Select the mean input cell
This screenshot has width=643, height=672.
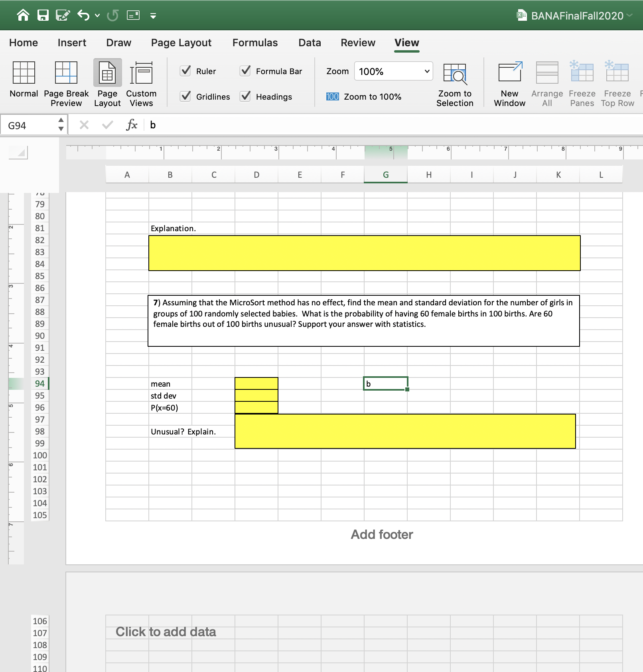[x=256, y=383]
